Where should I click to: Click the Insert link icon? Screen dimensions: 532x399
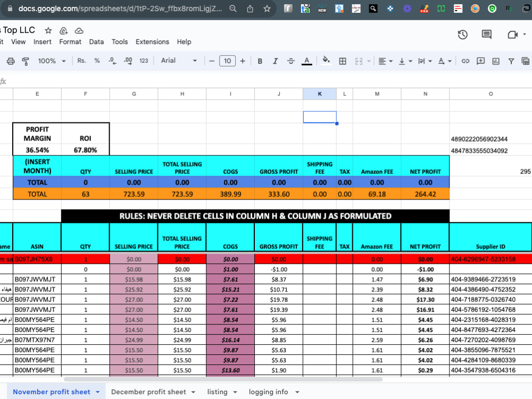pos(465,61)
